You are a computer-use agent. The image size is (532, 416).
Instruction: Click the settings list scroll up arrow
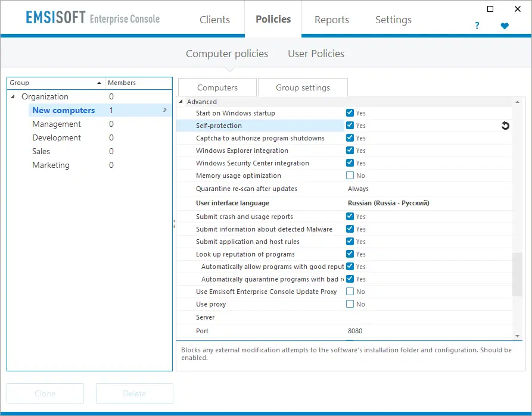click(x=517, y=102)
